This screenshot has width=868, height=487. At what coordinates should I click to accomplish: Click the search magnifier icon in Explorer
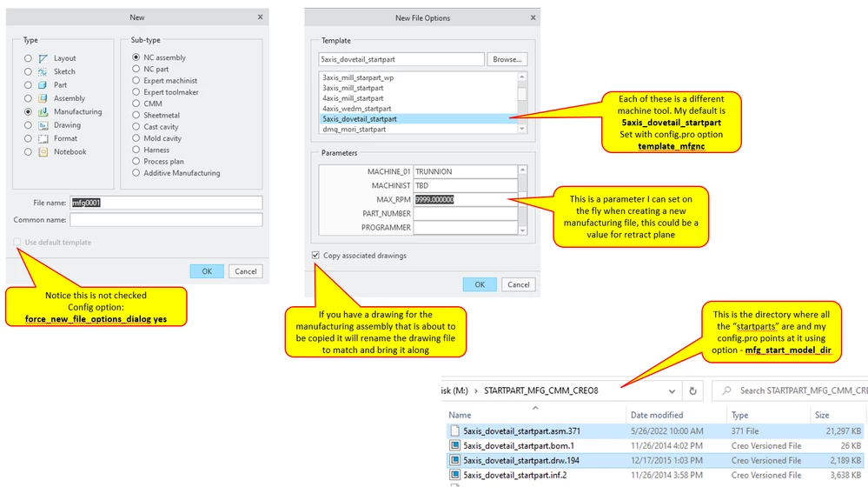pos(727,390)
